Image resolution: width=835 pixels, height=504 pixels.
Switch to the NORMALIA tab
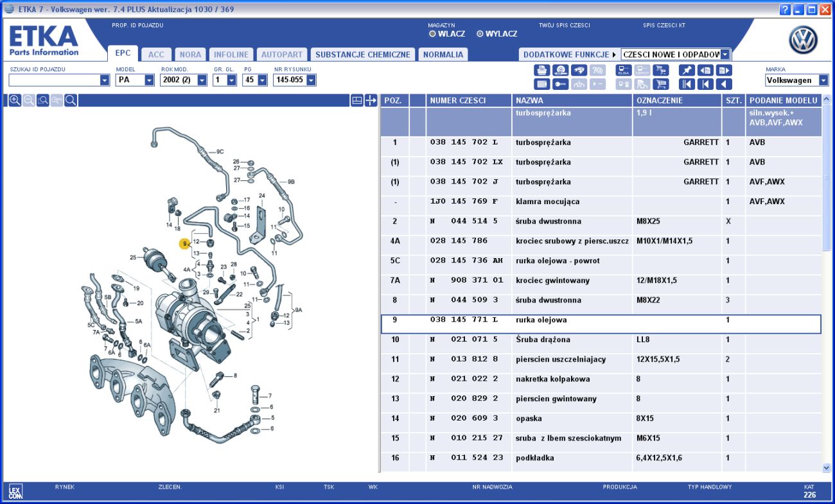(443, 55)
